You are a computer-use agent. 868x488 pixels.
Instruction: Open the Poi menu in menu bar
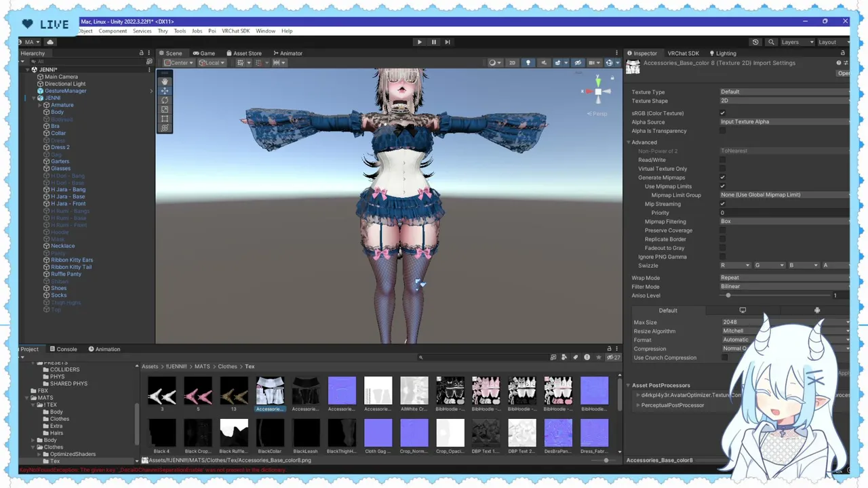click(212, 31)
